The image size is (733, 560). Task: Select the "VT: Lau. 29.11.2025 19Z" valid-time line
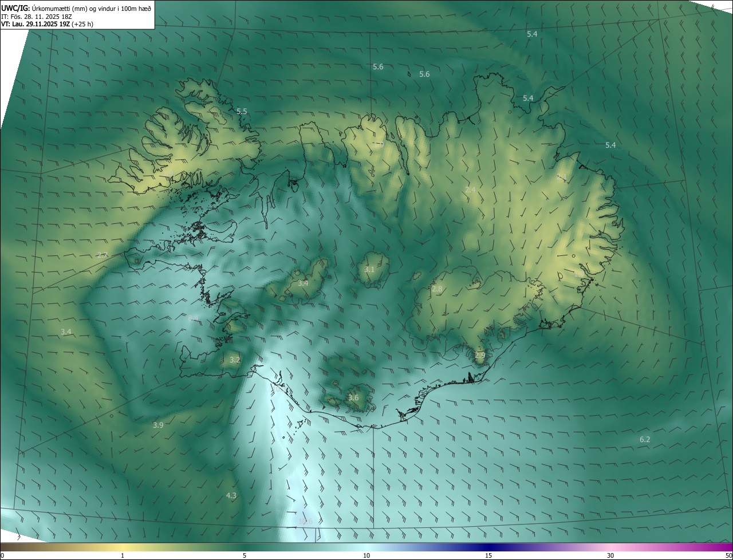tap(47, 24)
